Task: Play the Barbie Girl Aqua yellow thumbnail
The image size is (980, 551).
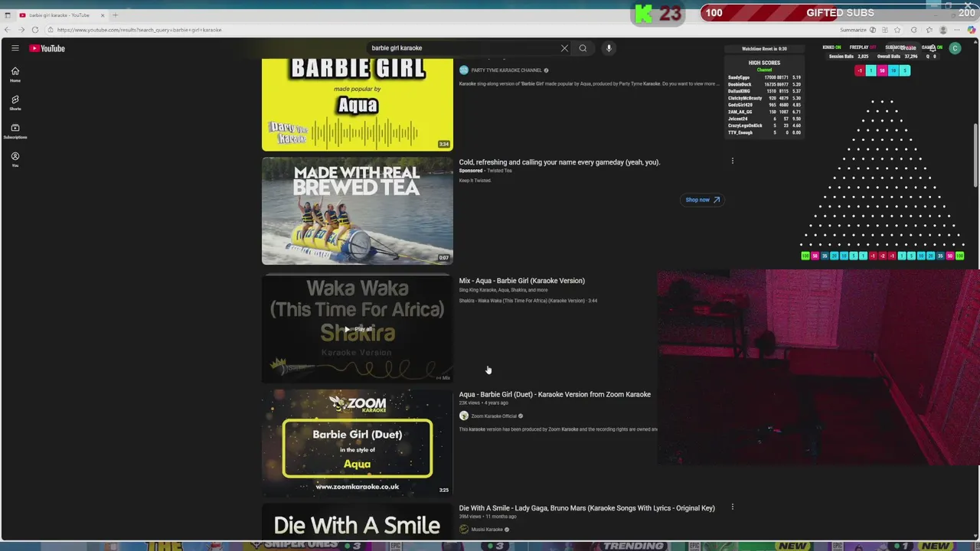Action: (x=358, y=105)
